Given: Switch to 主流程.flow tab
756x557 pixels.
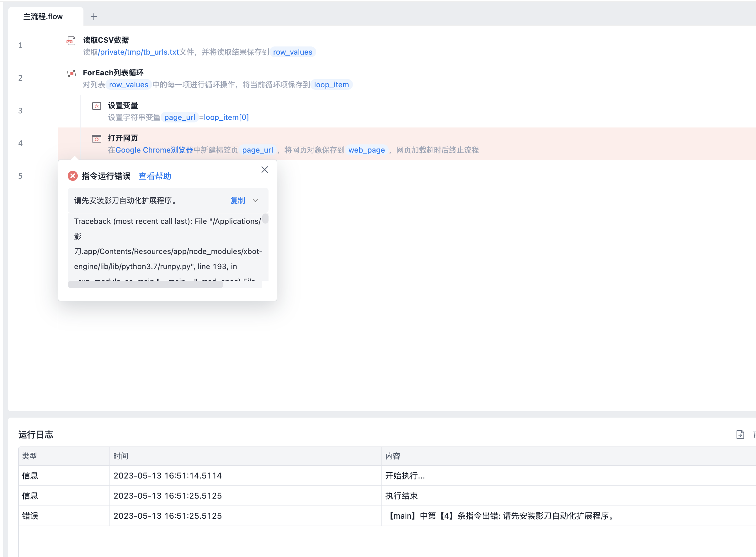Looking at the screenshot, I should click(43, 17).
